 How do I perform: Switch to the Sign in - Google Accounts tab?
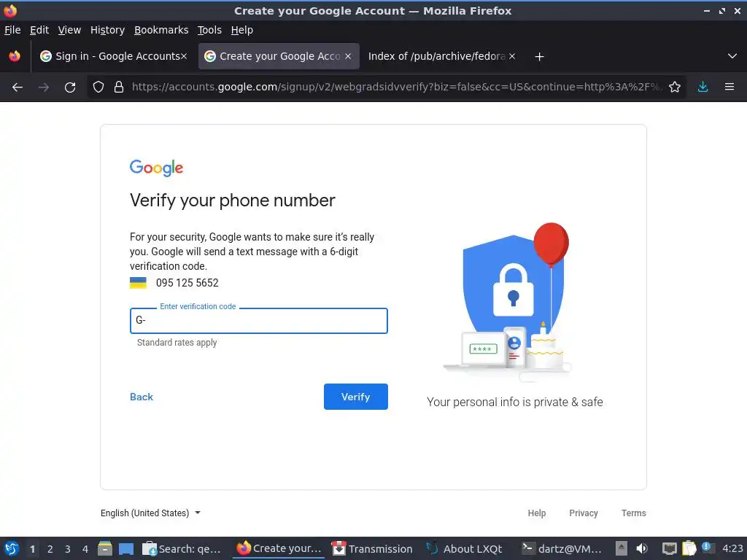coord(113,56)
